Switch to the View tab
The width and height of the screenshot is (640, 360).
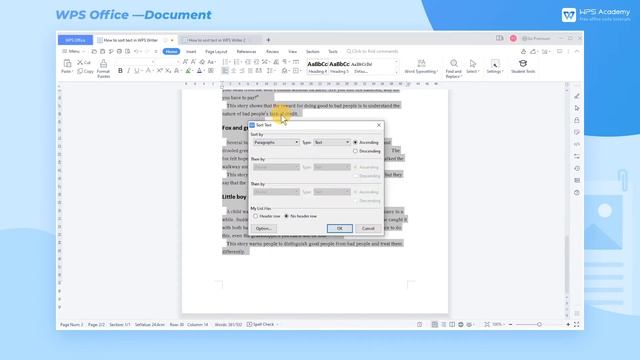pos(293,52)
